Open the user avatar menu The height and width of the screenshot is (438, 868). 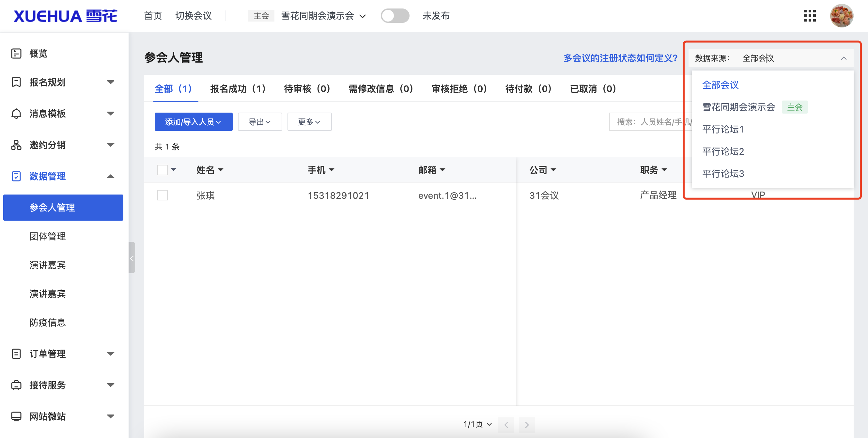841,15
